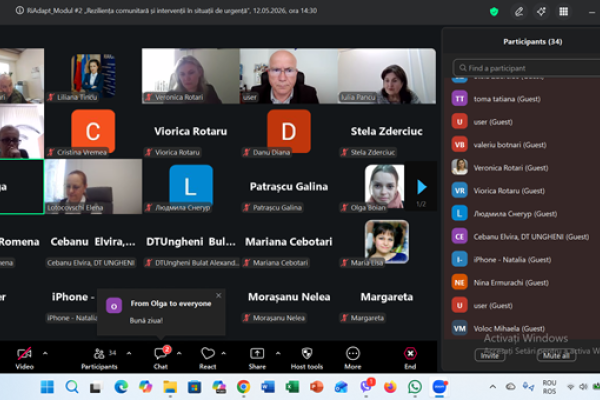Select Liliana Tincu video tile

[93, 76]
